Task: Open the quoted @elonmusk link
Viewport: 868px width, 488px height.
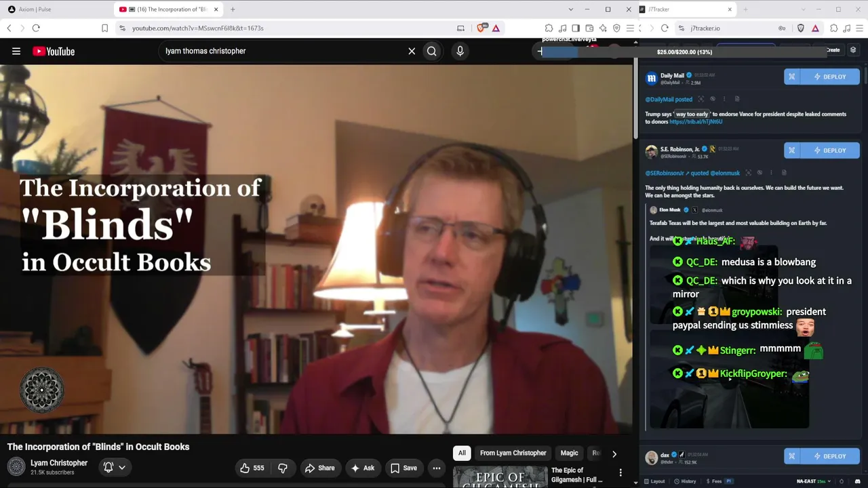Action: [x=725, y=174]
